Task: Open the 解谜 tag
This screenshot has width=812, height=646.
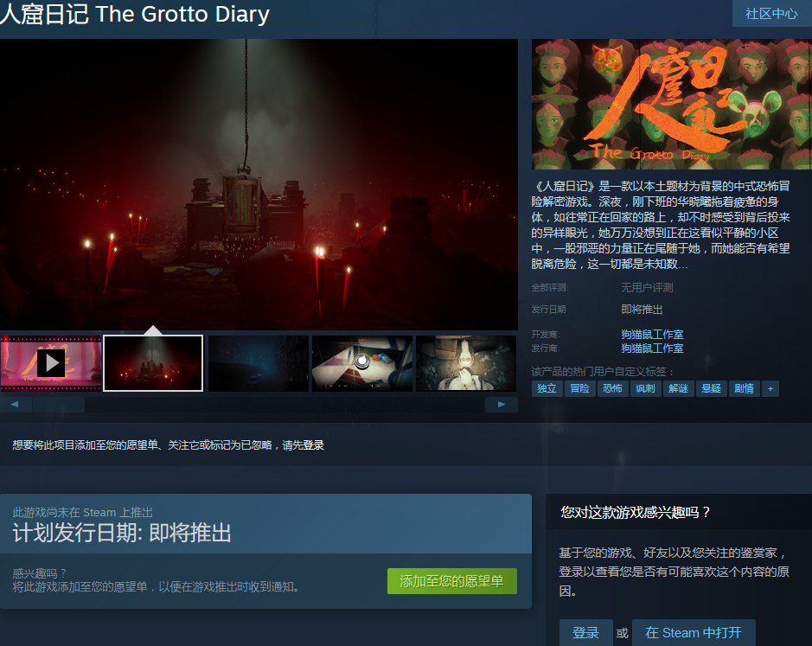Action: click(x=678, y=388)
